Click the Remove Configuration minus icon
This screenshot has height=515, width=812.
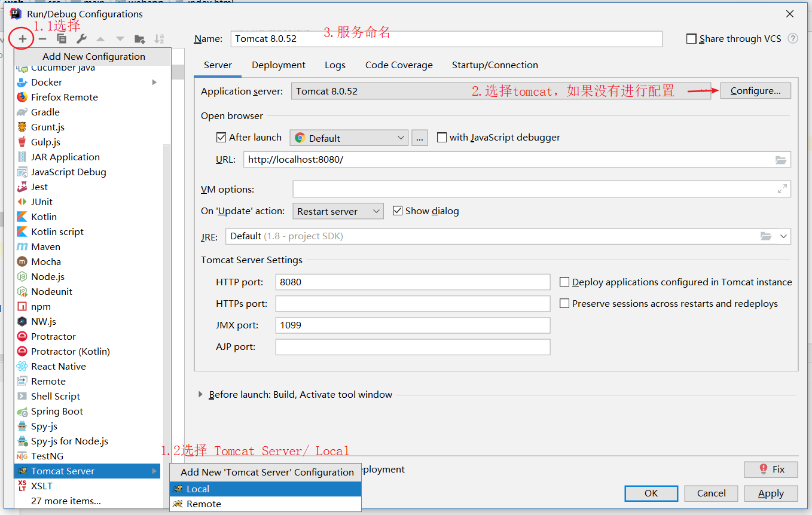pyautogui.click(x=42, y=39)
